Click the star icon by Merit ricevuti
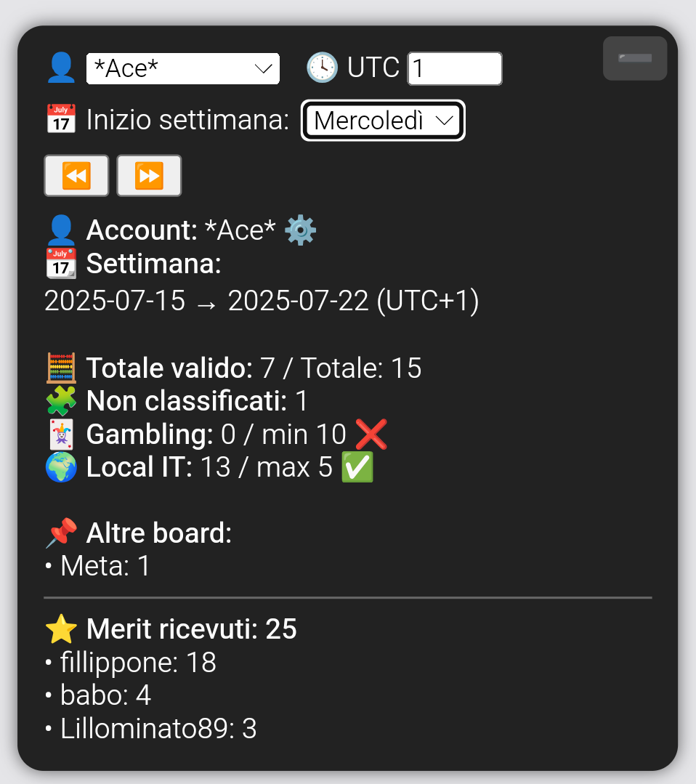Image resolution: width=696 pixels, height=784 pixels. pyautogui.click(x=61, y=629)
